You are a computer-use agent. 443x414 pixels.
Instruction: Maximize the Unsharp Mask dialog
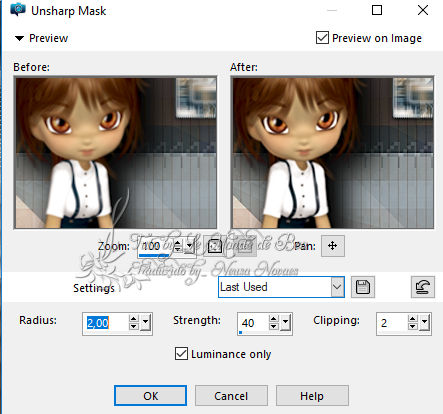pos(377,10)
